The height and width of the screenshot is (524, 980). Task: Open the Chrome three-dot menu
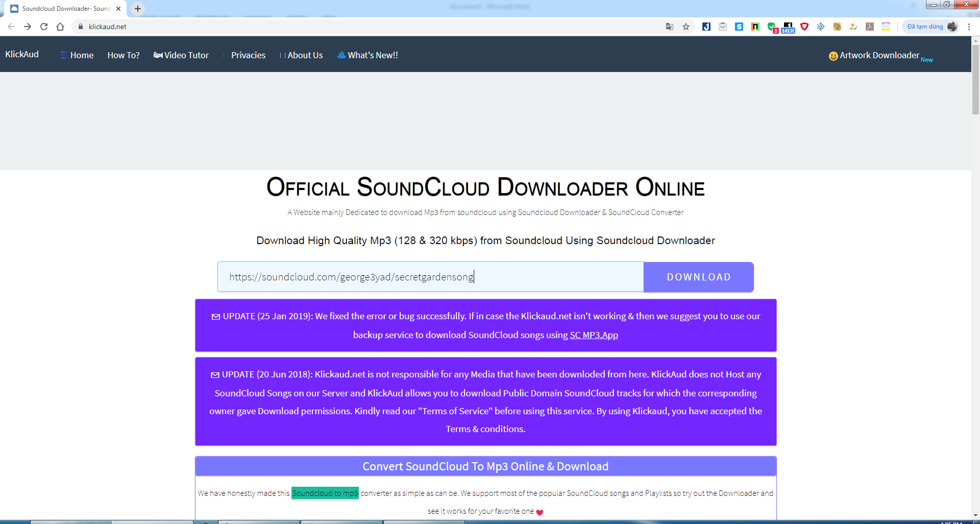[x=969, y=27]
